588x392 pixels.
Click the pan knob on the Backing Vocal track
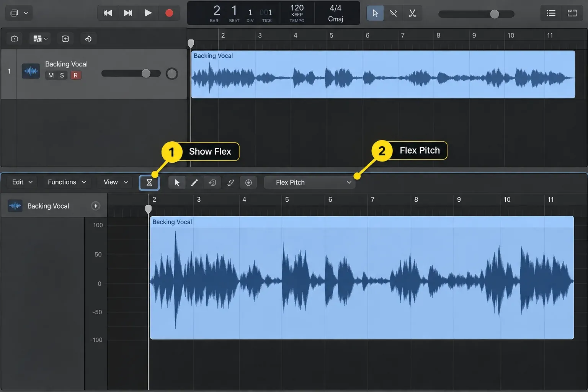(172, 73)
